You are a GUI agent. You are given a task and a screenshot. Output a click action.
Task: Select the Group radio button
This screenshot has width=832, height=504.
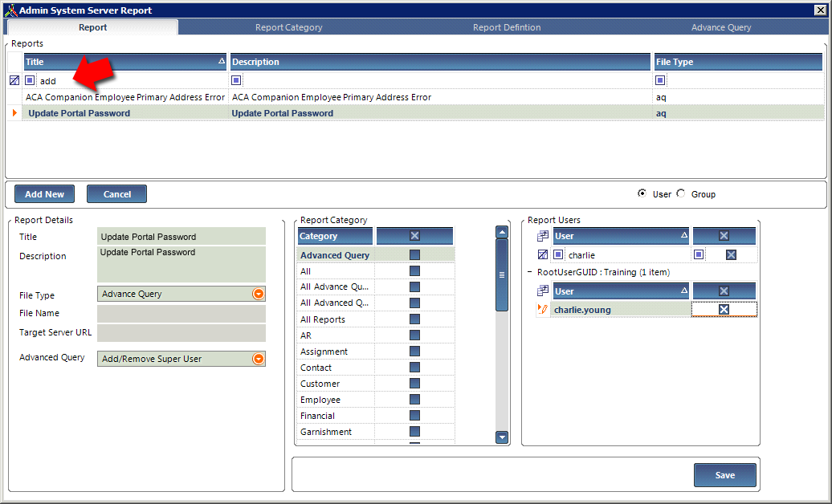681,193
